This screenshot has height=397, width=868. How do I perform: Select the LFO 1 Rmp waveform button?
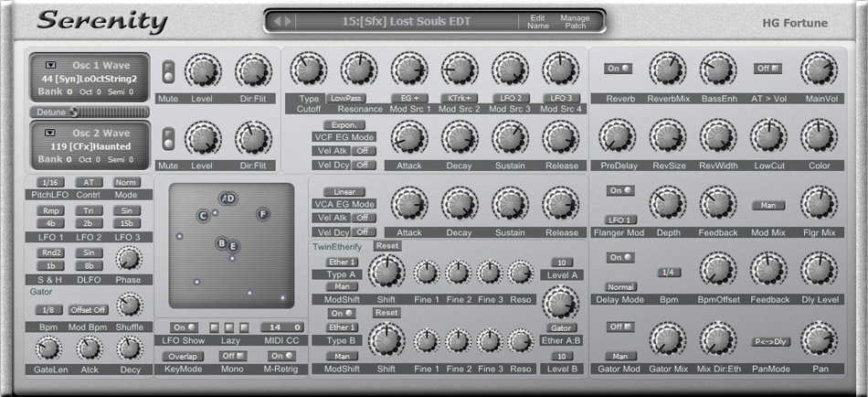pos(50,210)
